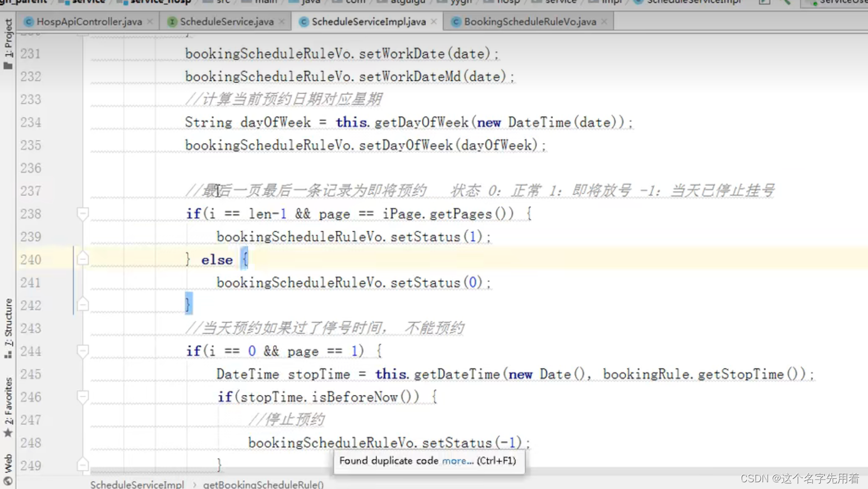Click the 'else' keyword on line 240
This screenshot has height=489, width=868.
tap(217, 260)
